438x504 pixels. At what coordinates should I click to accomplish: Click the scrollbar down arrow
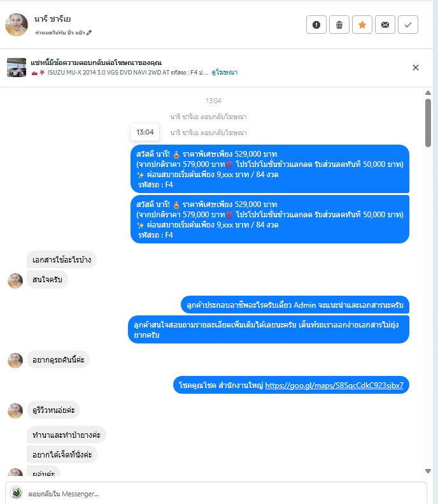[x=428, y=472]
